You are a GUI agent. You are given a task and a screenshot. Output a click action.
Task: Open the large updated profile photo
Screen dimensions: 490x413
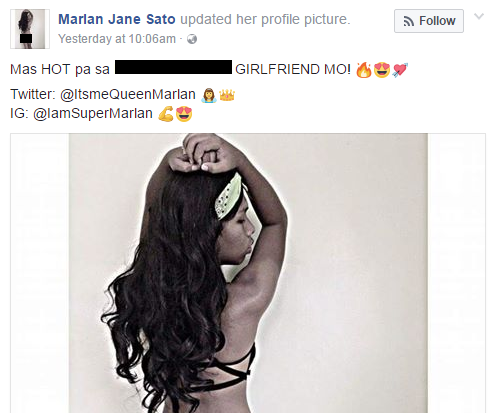[248, 273]
